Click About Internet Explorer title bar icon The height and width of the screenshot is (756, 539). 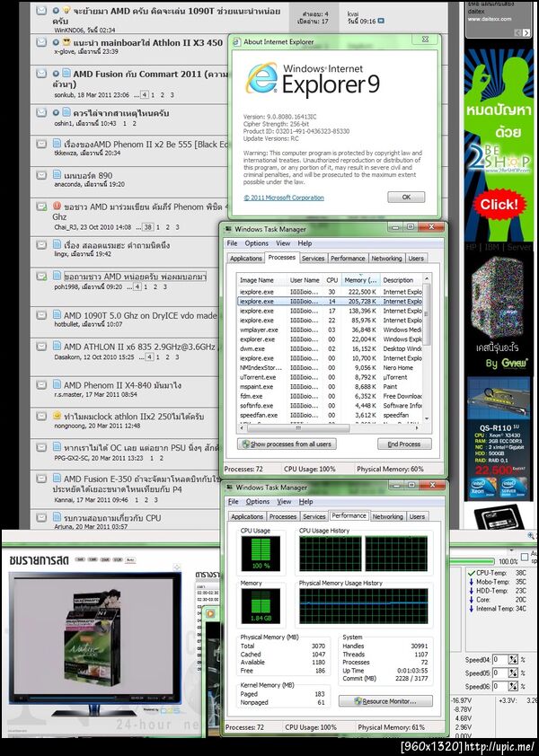(237, 42)
